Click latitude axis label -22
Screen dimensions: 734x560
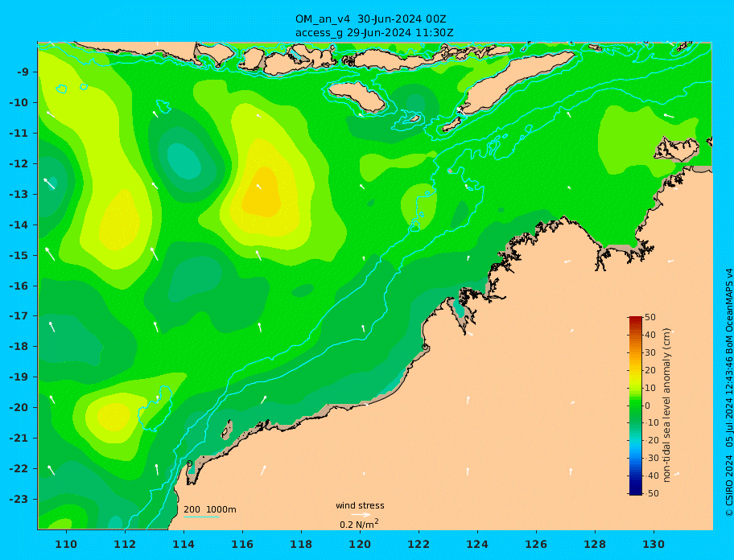[x=19, y=469]
